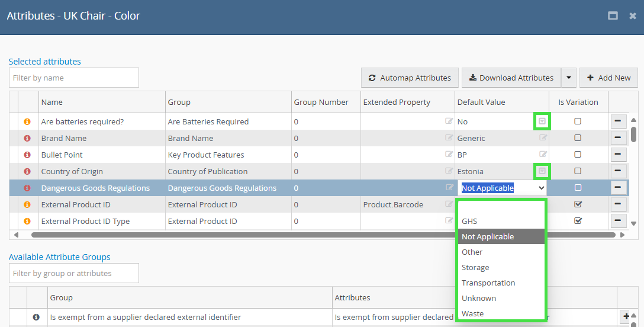Viewport: 644px width, 327px height.
Task: Sort by Name column header
Action: click(x=102, y=102)
